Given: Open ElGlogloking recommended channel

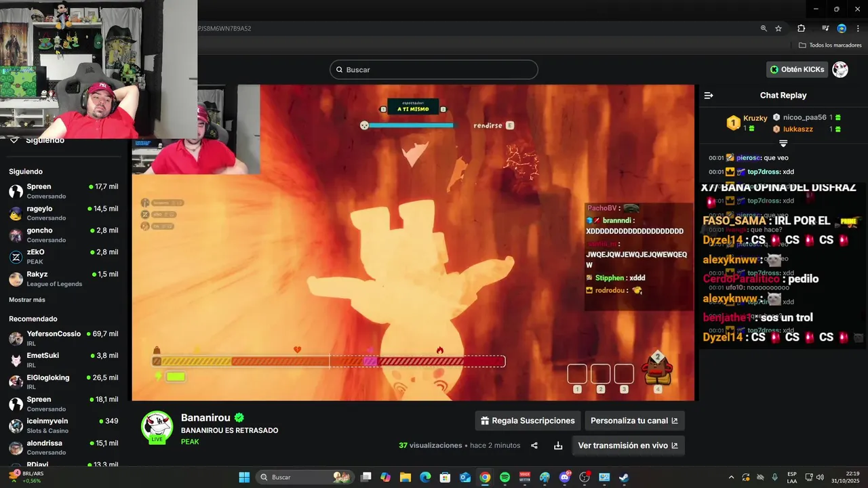Looking at the screenshot, I should [64, 382].
